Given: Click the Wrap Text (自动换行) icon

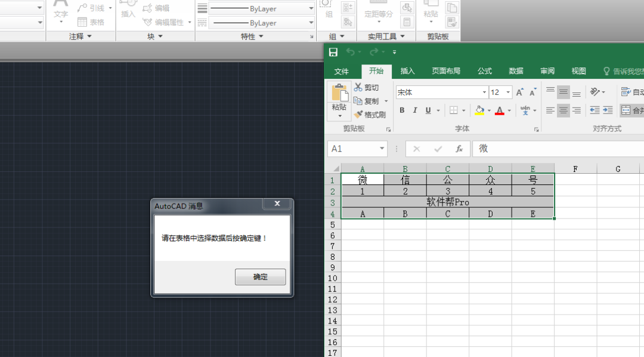Looking at the screenshot, I should tap(627, 91).
